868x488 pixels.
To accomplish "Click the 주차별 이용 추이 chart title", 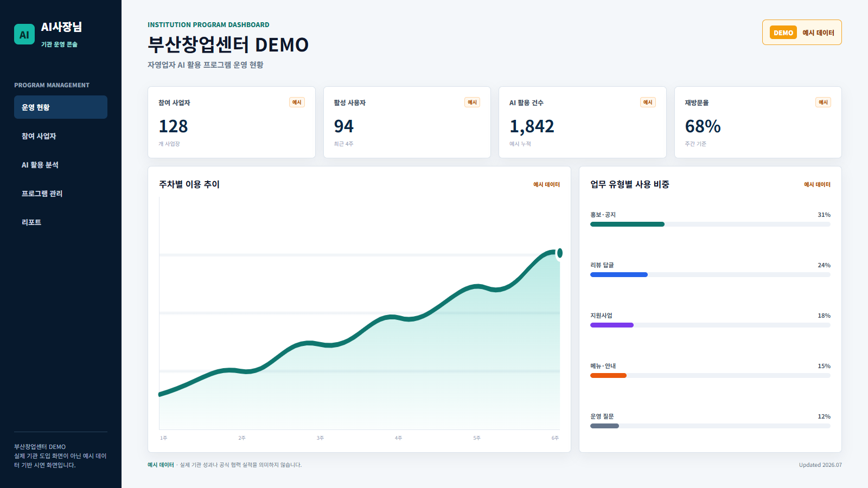I will coord(189,184).
